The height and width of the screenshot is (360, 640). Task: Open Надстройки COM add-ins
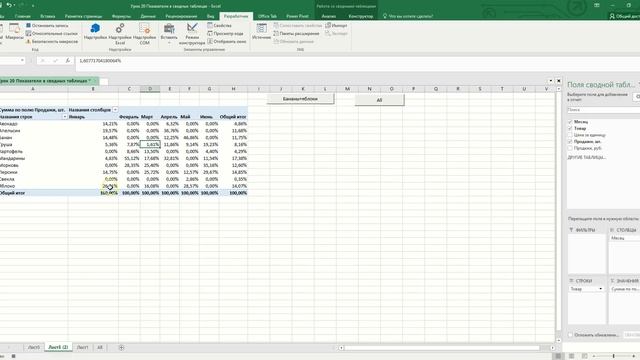click(144, 33)
